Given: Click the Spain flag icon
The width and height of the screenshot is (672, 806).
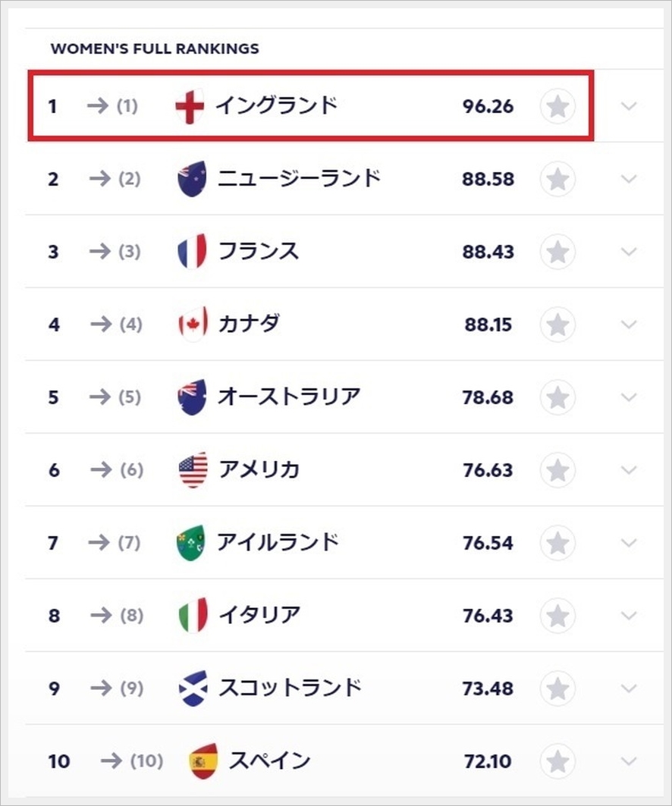Looking at the screenshot, I should [203, 761].
